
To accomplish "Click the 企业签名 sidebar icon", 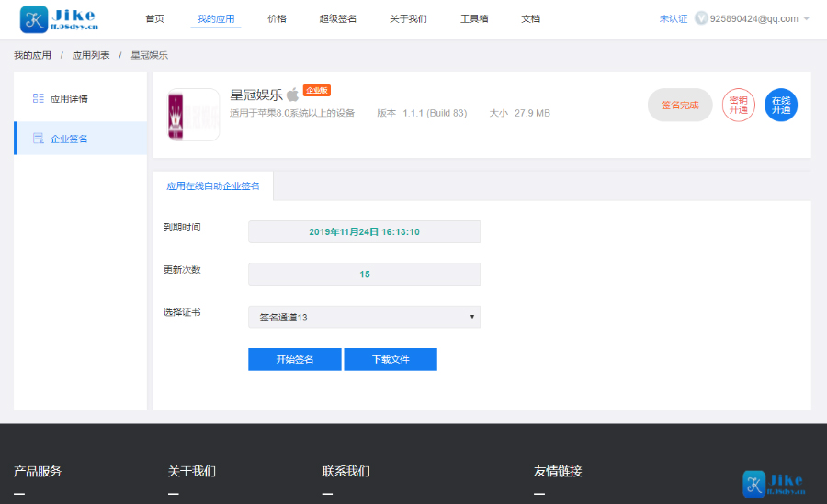I will coord(38,139).
